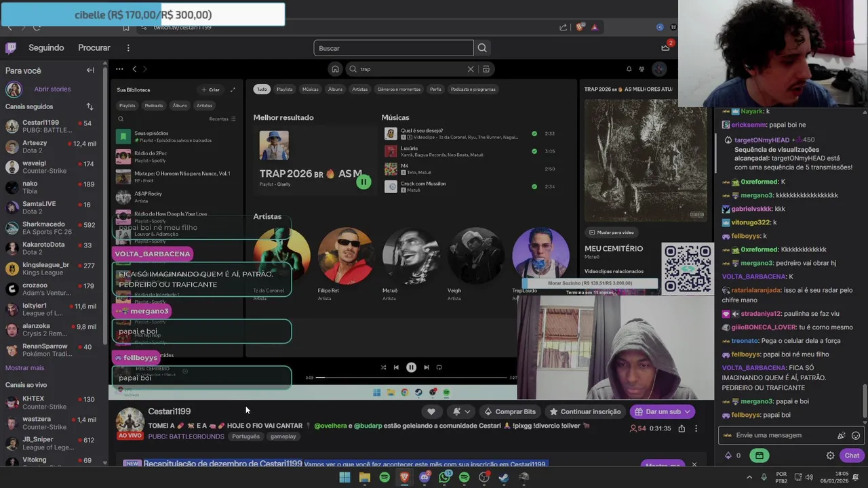Viewport: 868px width, 488px height.
Task: Click Spotify bottom pause playback button
Action: [x=411, y=367]
